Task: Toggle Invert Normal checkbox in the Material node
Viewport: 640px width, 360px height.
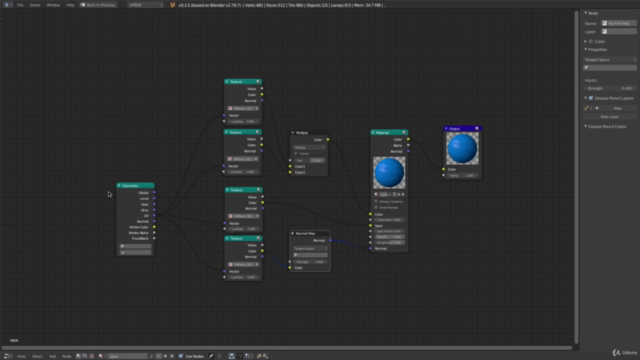Action: [376, 207]
